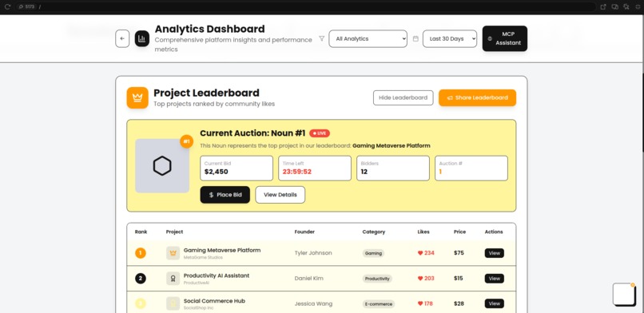Place a bid on the auction

[225, 195]
